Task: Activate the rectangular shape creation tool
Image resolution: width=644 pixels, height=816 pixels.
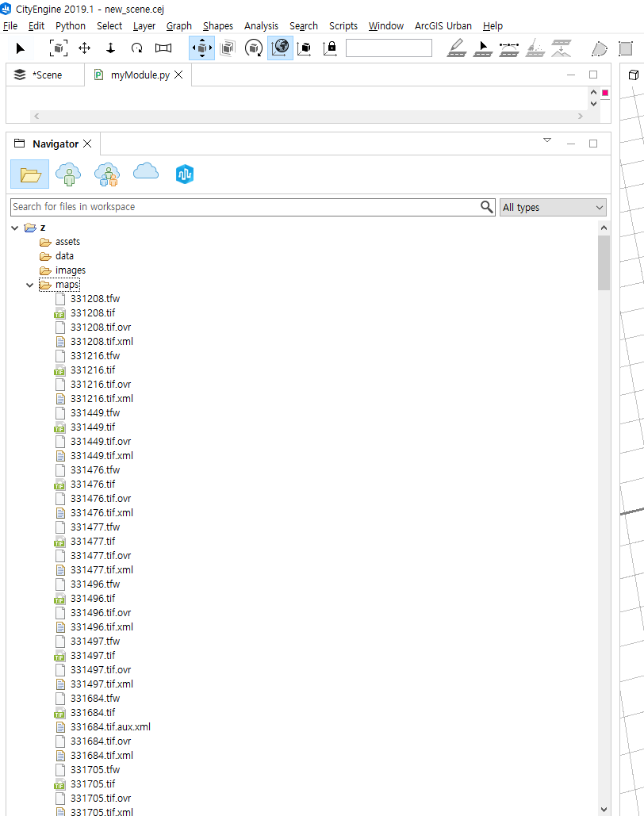Action: click(625, 48)
